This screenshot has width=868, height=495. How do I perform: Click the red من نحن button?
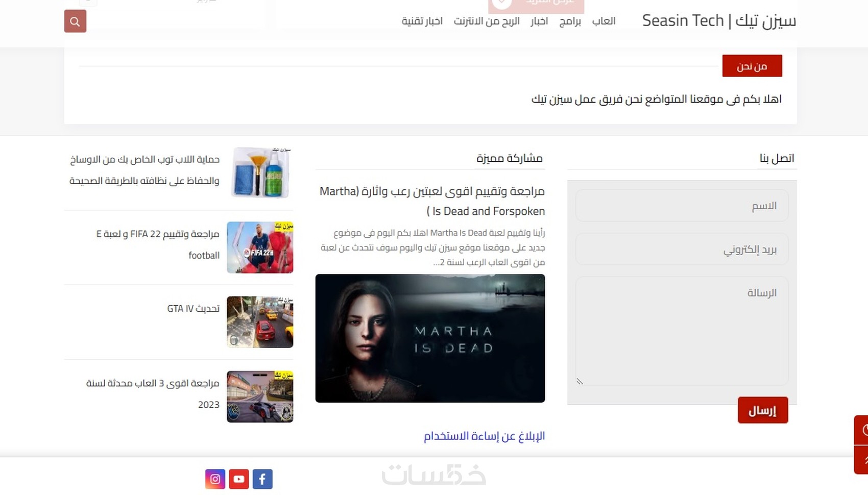(752, 66)
